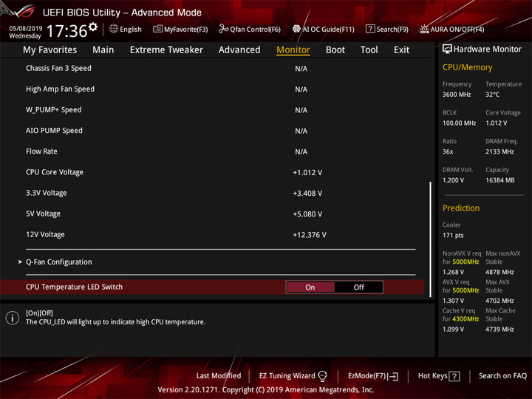The height and width of the screenshot is (399, 532).
Task: Click the CPU/Memory section heading
Action: pyautogui.click(x=467, y=67)
